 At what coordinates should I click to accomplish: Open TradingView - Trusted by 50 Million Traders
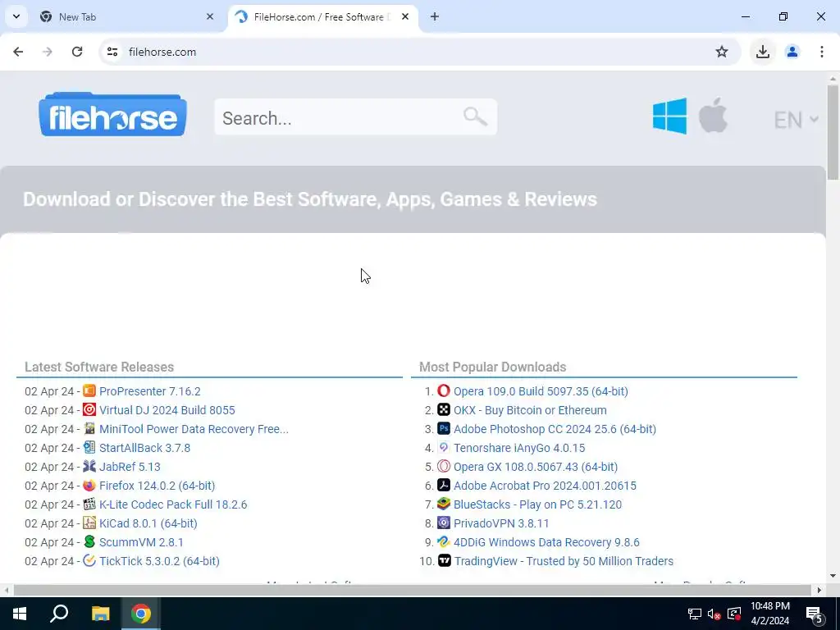pyautogui.click(x=564, y=561)
